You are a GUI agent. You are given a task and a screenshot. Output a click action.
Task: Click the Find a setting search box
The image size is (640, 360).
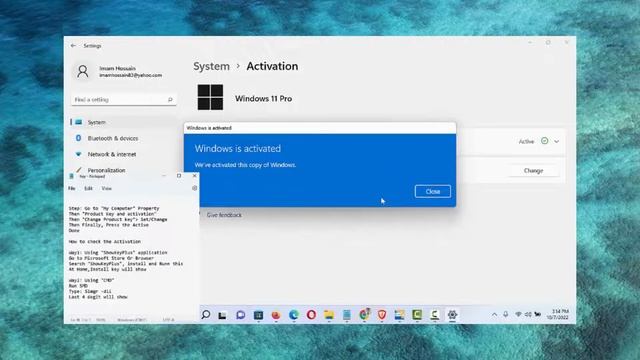(124, 100)
